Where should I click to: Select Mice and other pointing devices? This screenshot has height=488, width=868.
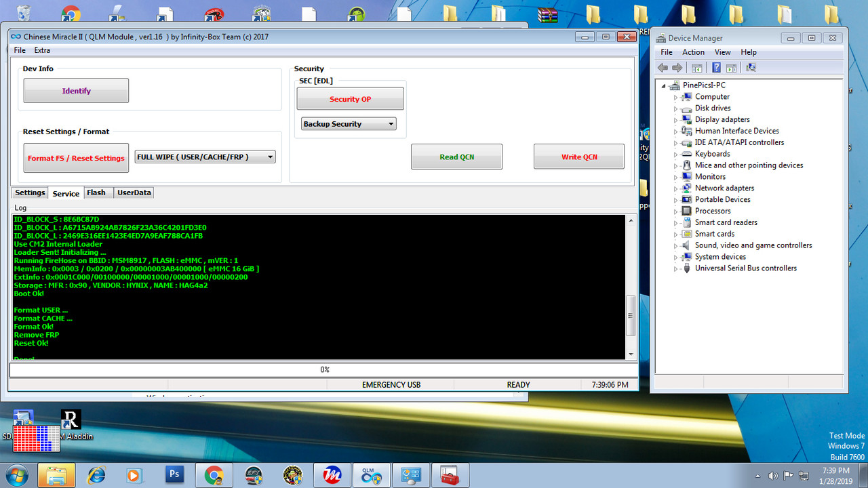click(749, 165)
